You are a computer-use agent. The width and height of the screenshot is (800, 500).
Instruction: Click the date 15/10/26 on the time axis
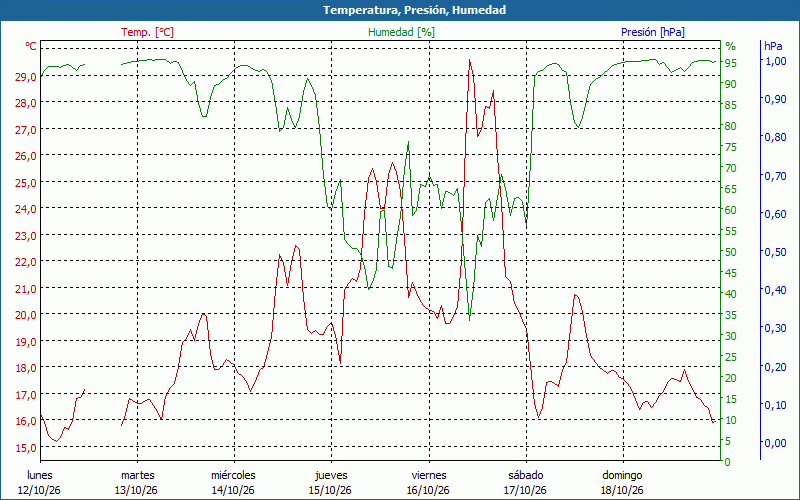coord(330,490)
